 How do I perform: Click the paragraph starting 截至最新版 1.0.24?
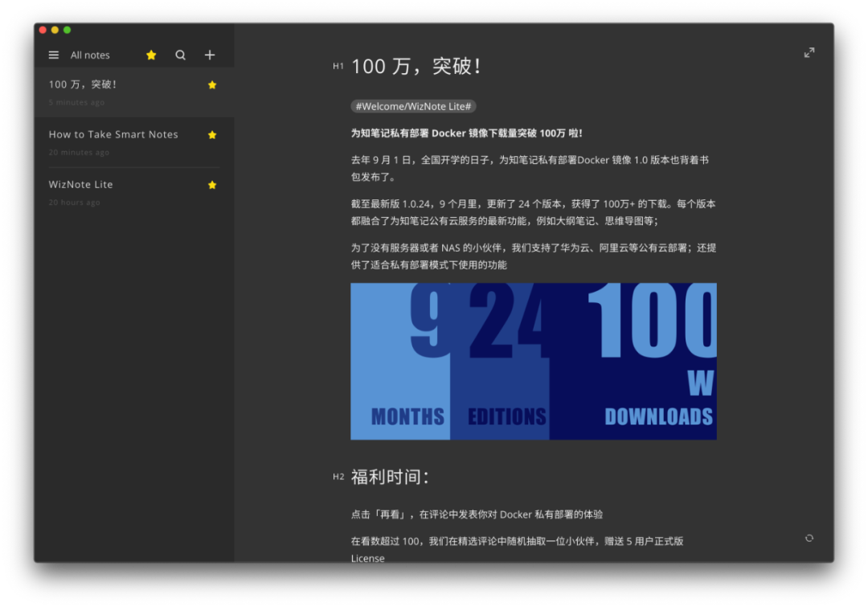pyautogui.click(x=533, y=212)
